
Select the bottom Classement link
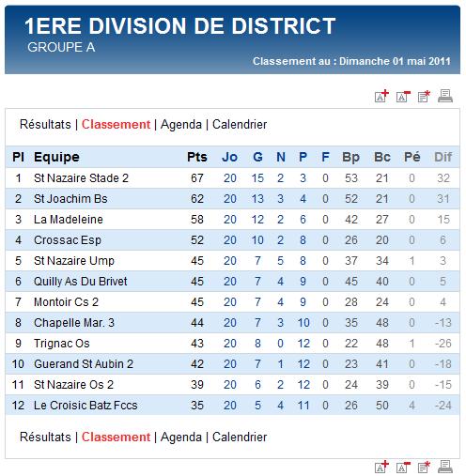click(x=116, y=438)
